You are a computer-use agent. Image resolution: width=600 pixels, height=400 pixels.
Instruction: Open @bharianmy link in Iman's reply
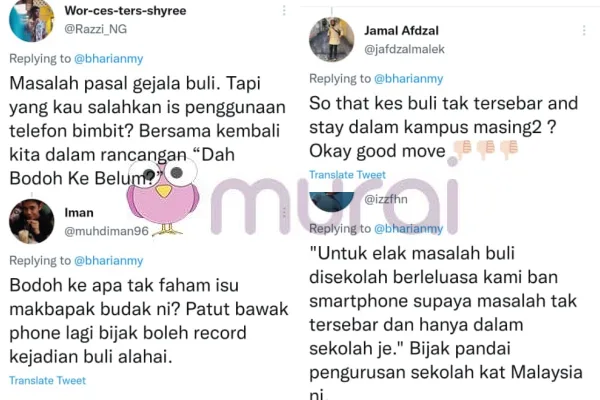pos(109,261)
